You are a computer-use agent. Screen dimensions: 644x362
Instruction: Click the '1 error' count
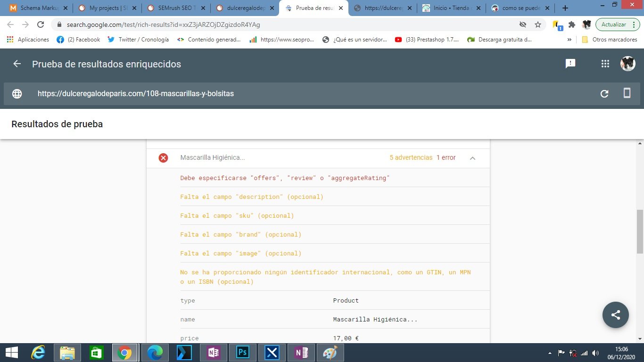[446, 158]
